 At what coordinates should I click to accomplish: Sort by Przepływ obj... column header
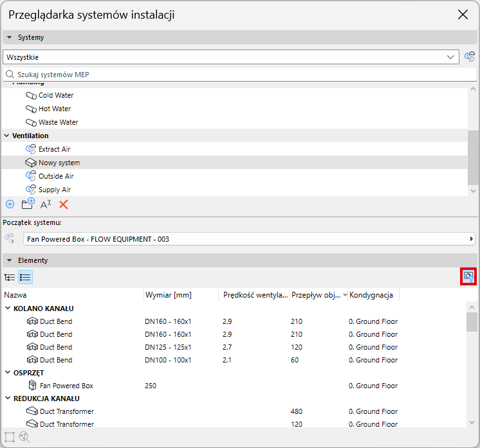click(x=318, y=295)
